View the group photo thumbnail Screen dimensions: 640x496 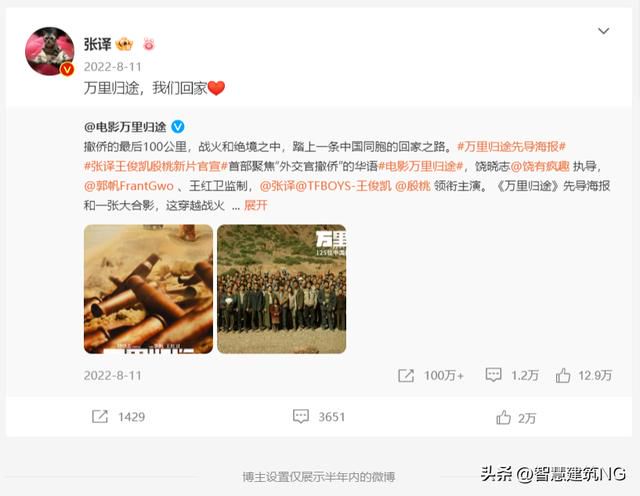click(x=282, y=289)
